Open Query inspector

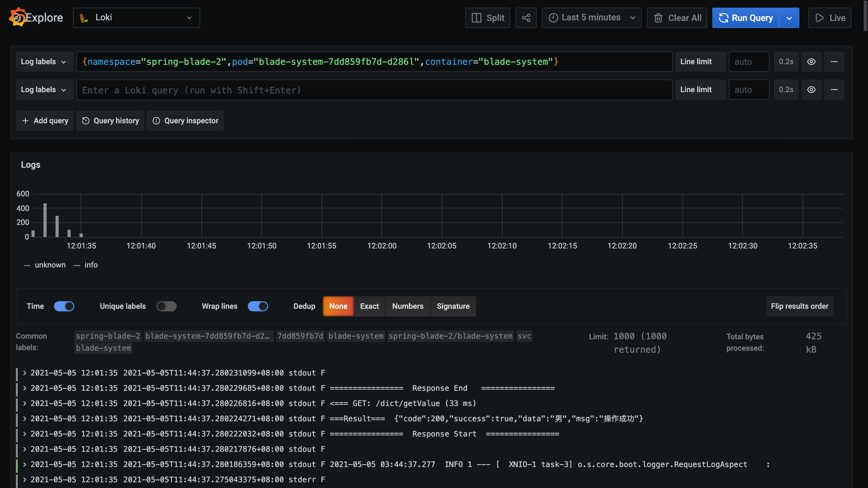185,121
